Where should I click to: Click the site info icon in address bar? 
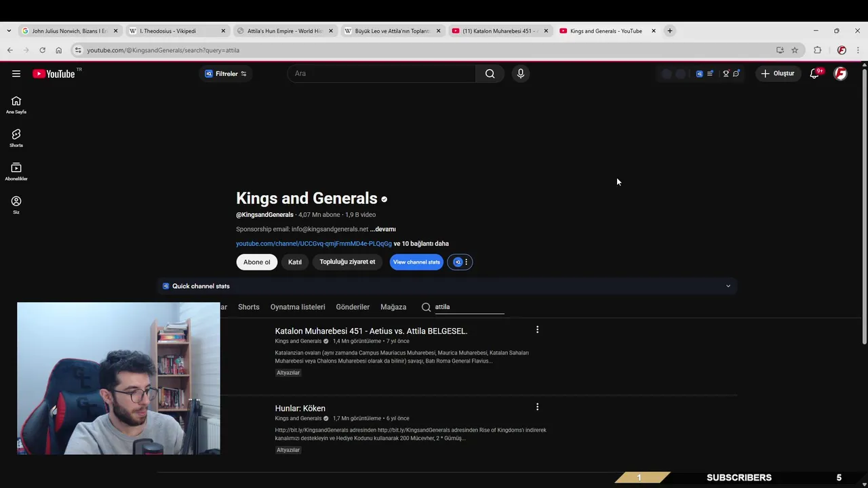[78, 50]
